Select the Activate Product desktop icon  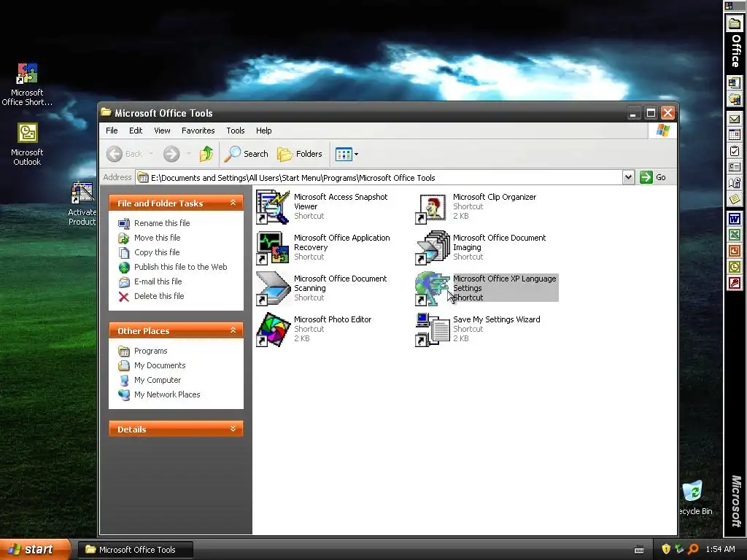82,204
